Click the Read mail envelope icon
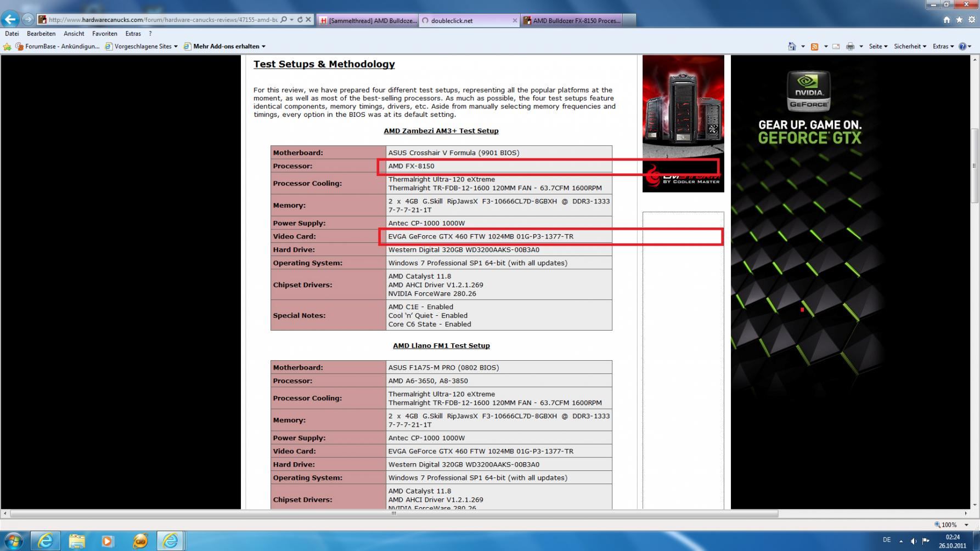 point(836,47)
